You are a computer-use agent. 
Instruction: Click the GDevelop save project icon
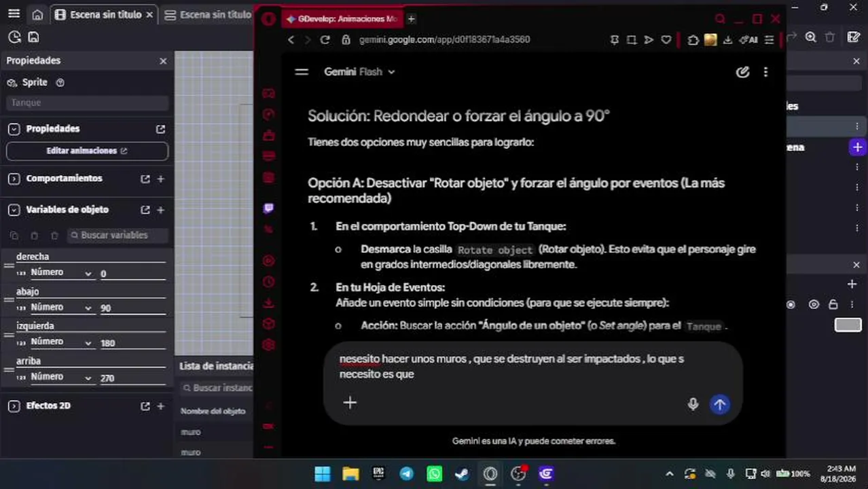tap(33, 37)
